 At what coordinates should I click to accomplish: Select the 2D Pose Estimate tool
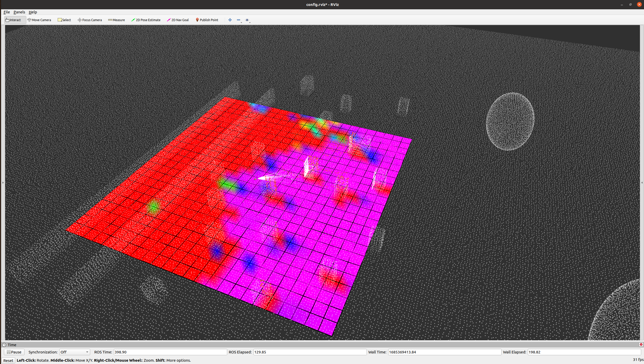point(146,20)
